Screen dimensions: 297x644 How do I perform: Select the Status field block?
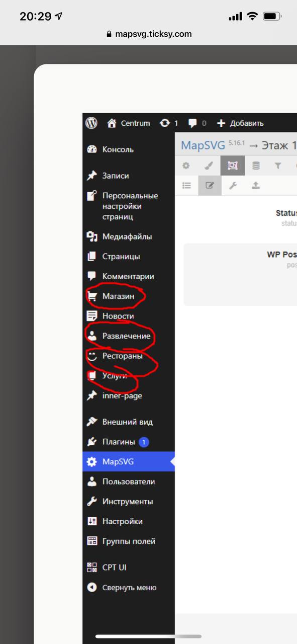(240, 218)
